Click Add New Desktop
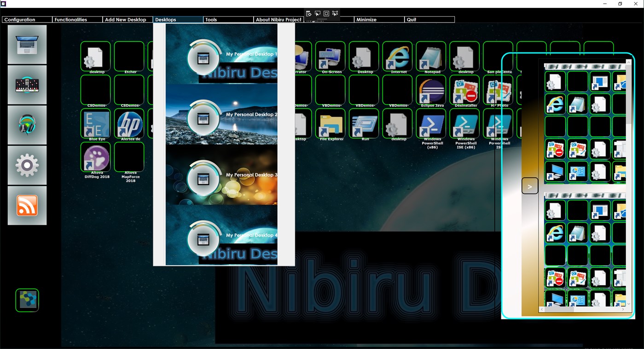This screenshot has width=644, height=349. pyautogui.click(x=127, y=19)
